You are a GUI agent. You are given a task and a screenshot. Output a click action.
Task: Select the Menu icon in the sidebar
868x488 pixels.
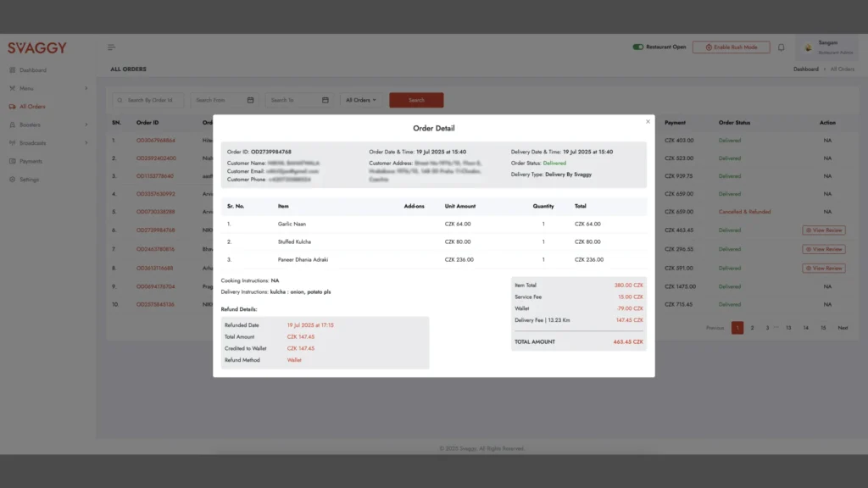(x=11, y=88)
